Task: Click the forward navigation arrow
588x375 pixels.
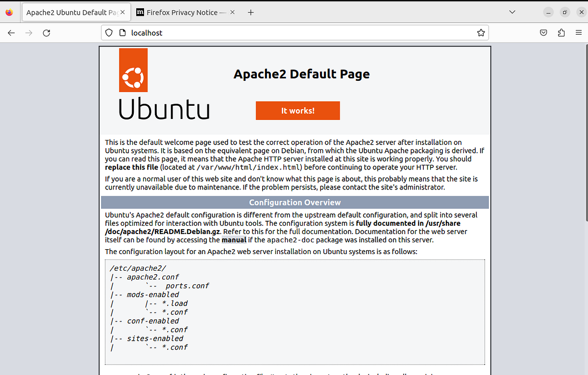Action: [28, 32]
